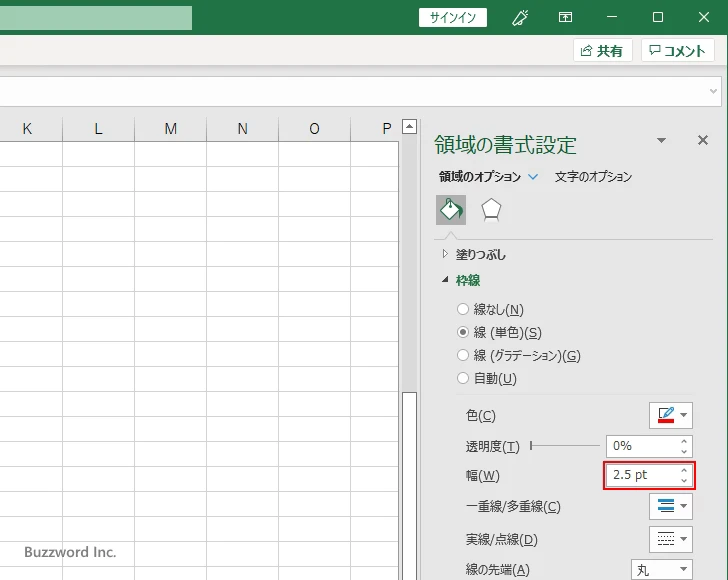Click the search box in the title bar
This screenshot has height=580, width=728.
[x=96, y=18]
